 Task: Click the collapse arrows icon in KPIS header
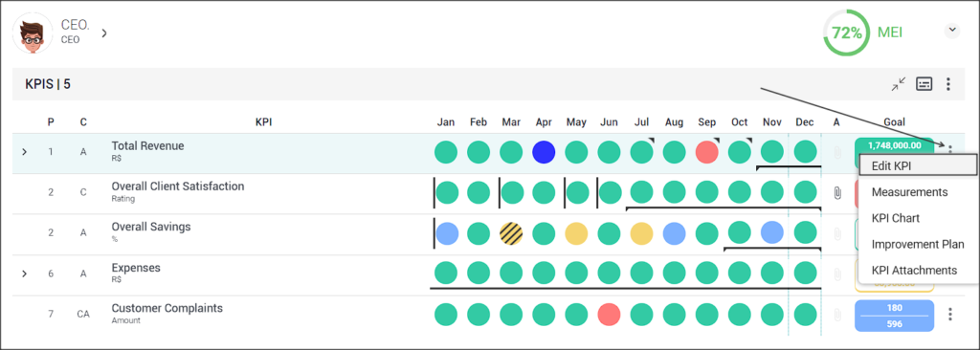click(x=898, y=84)
